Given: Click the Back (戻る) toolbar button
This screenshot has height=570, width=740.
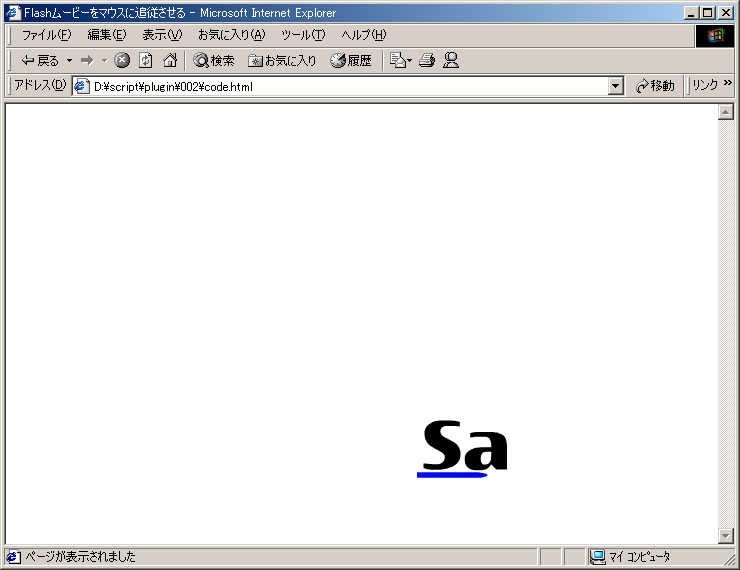Looking at the screenshot, I should coord(40,60).
